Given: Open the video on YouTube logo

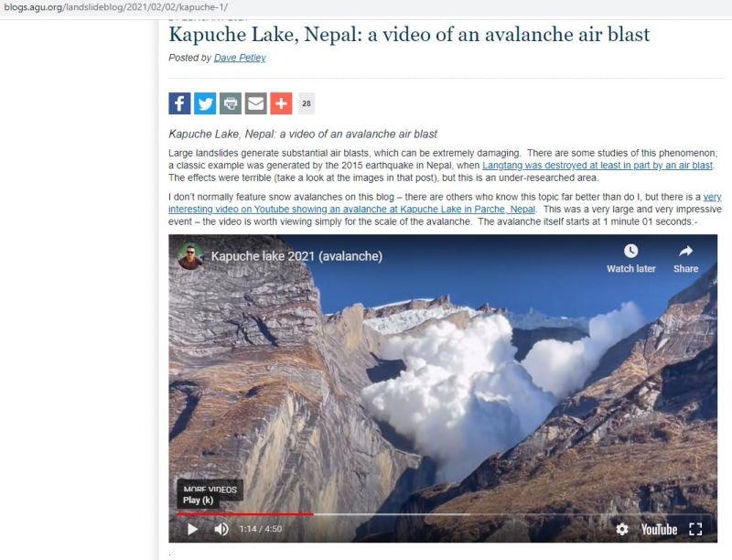Looking at the screenshot, I should [x=659, y=529].
